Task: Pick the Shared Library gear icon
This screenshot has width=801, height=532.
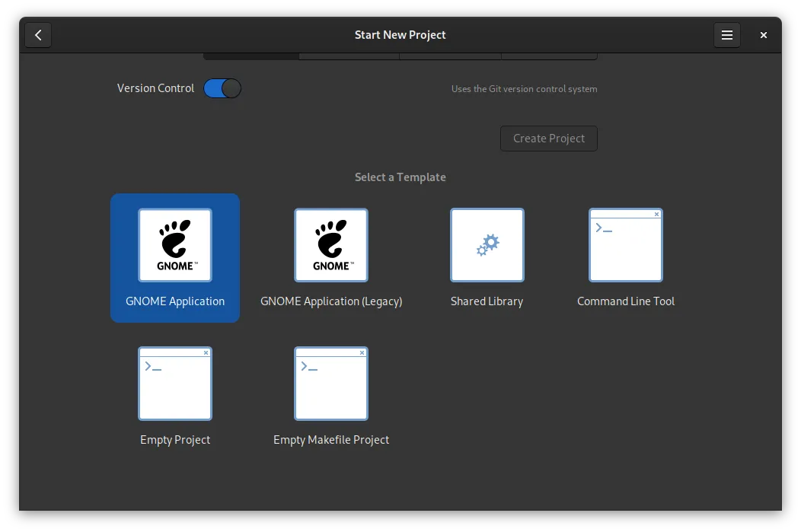Action: point(487,245)
